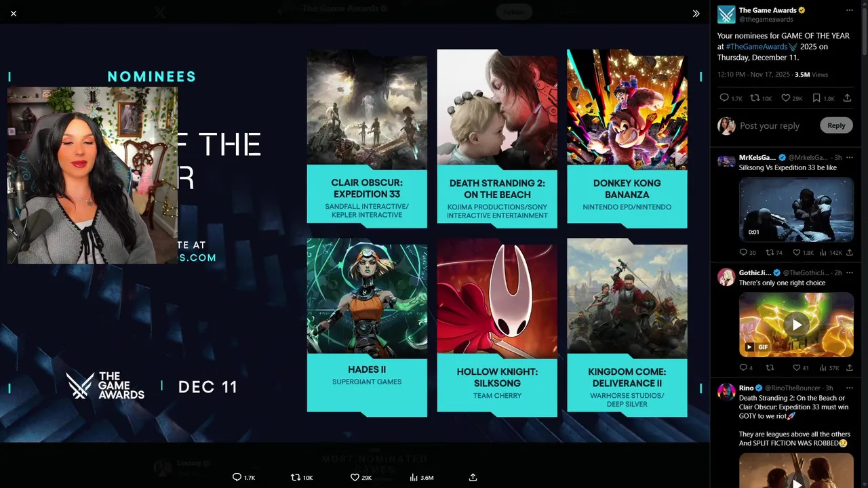The image size is (868, 488).
Task: Open the @TheGothicJi handle link
Action: click(807, 273)
